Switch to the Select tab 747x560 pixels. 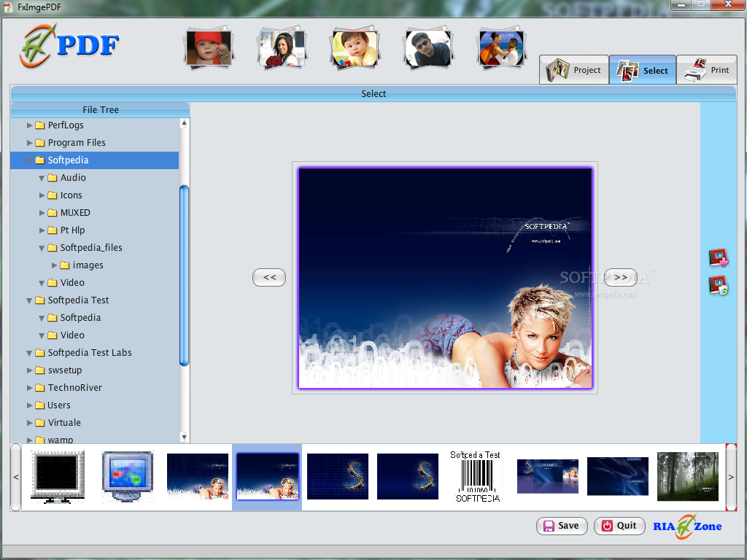(643, 70)
